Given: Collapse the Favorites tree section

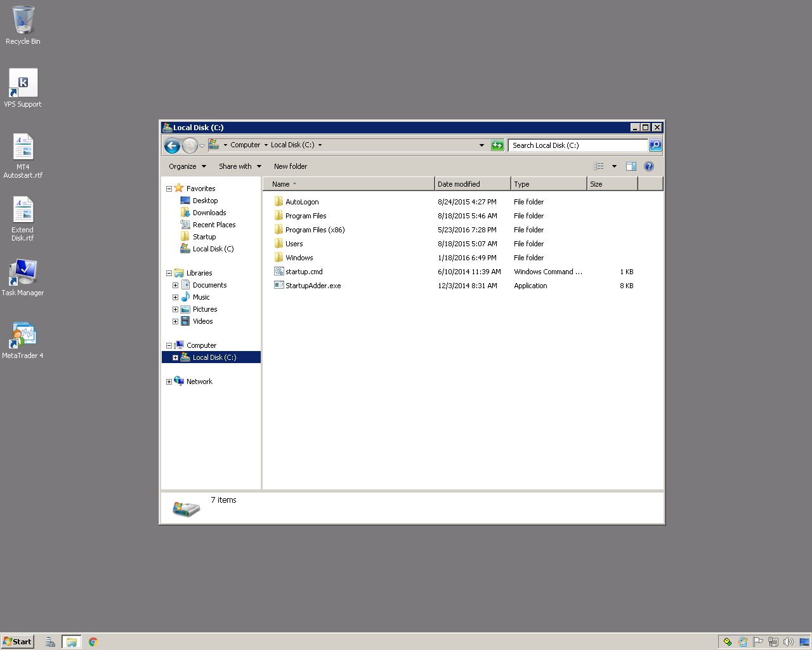Looking at the screenshot, I should (169, 189).
